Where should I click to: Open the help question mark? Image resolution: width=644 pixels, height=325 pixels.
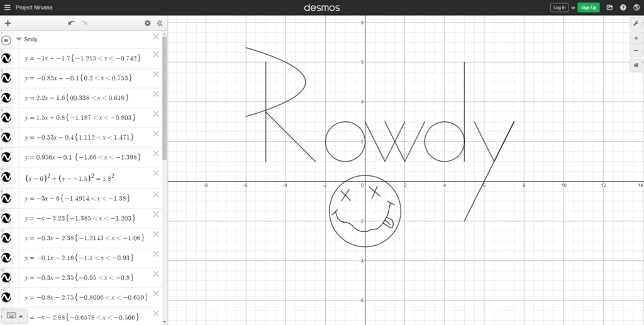click(x=623, y=8)
